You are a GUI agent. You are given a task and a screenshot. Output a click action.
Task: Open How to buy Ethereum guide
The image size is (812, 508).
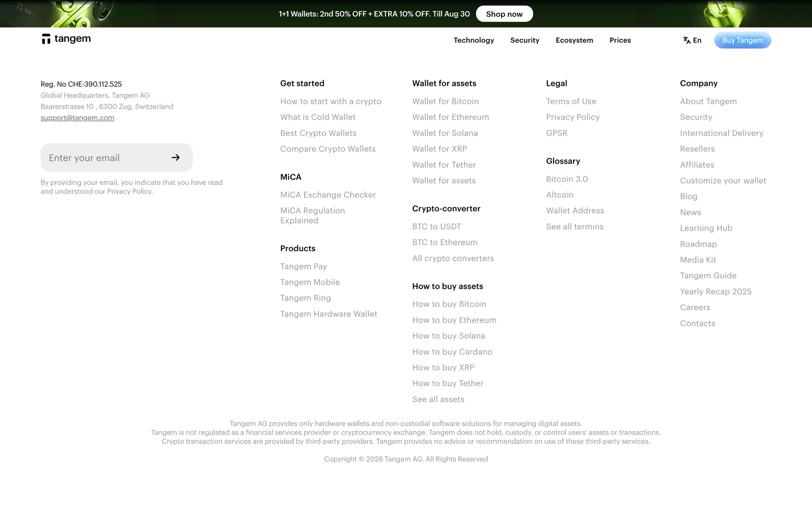(x=454, y=320)
